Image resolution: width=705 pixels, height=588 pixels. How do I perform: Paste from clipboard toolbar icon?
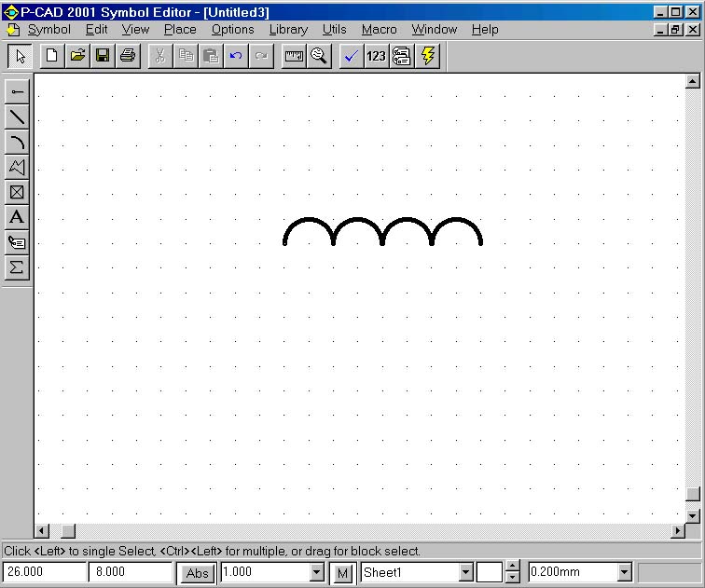[x=211, y=56]
